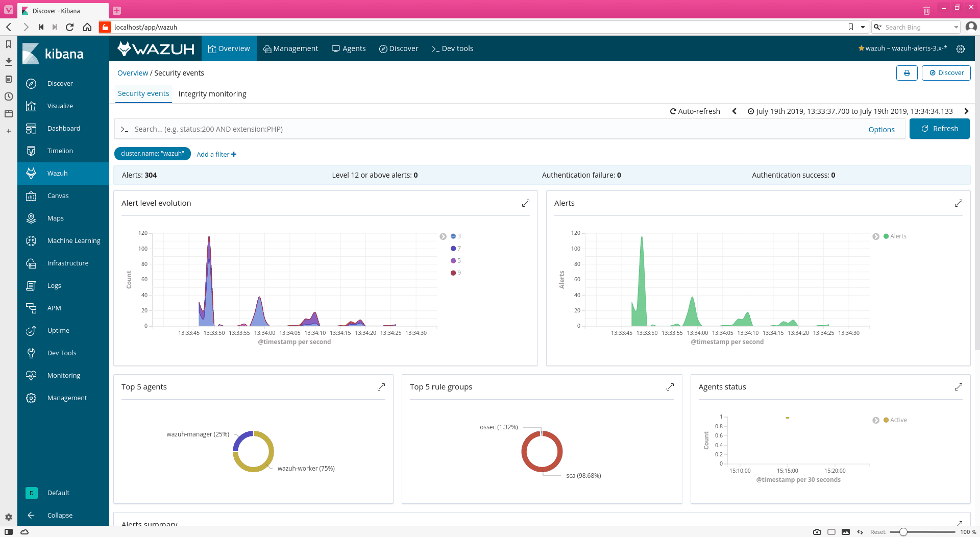This screenshot has height=537, width=980.
Task: Adjust the browser zoom slider
Action: [903, 532]
